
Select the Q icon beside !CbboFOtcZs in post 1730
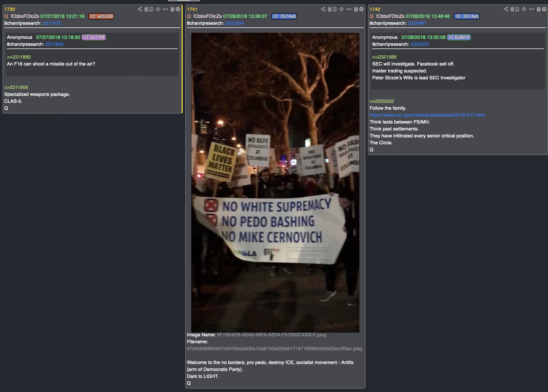(x=6, y=16)
